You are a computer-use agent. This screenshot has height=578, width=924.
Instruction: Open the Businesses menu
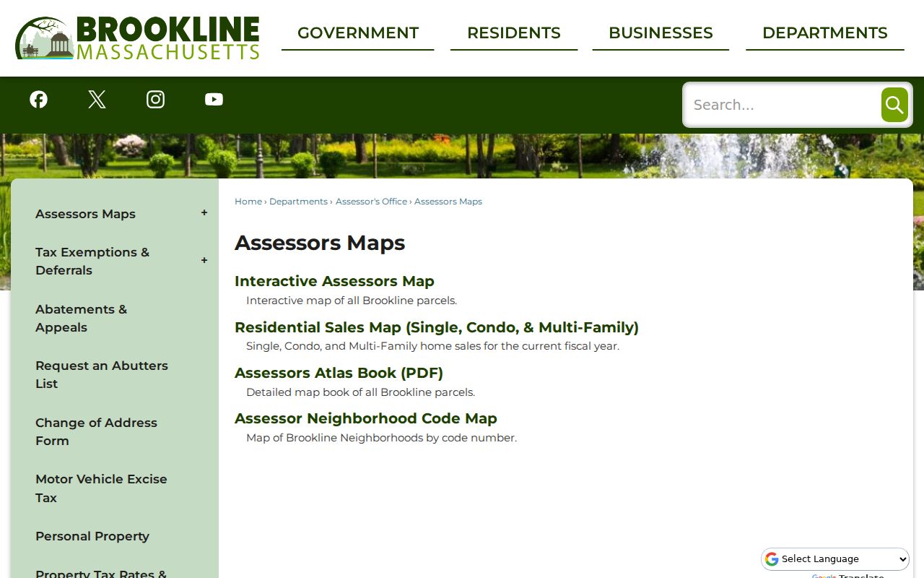pyautogui.click(x=661, y=33)
